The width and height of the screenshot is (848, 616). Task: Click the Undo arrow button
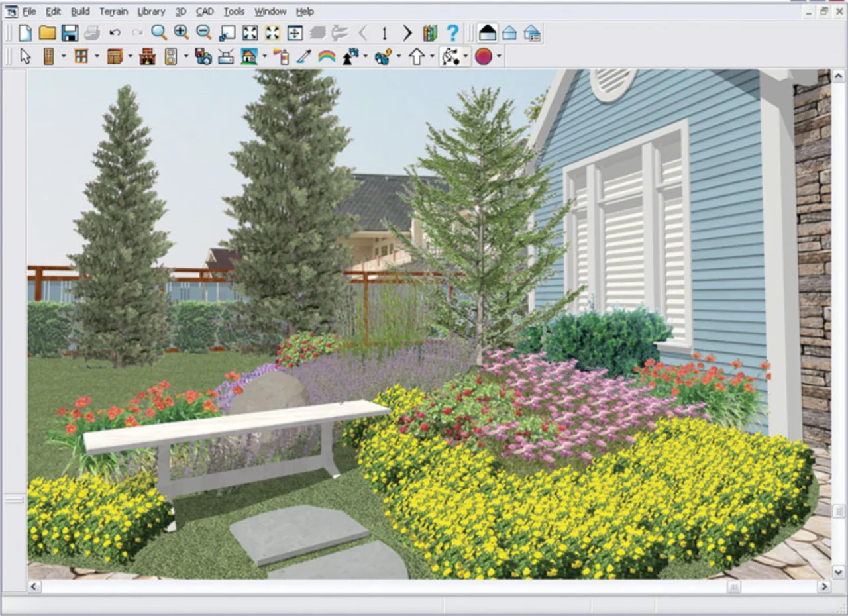115,32
